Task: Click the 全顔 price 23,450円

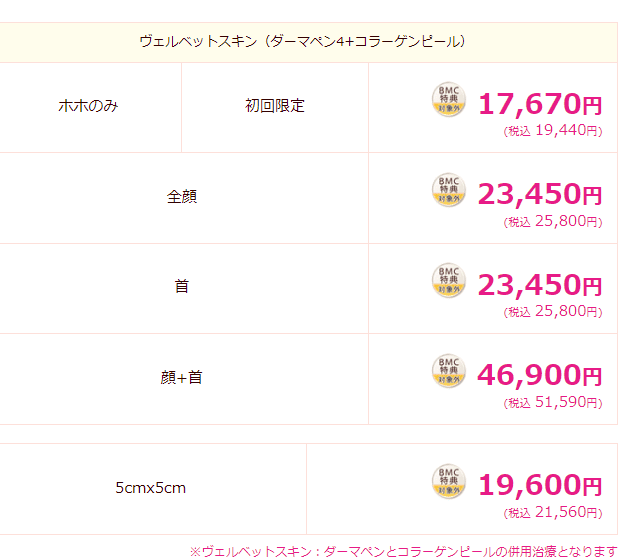Action: click(540, 195)
